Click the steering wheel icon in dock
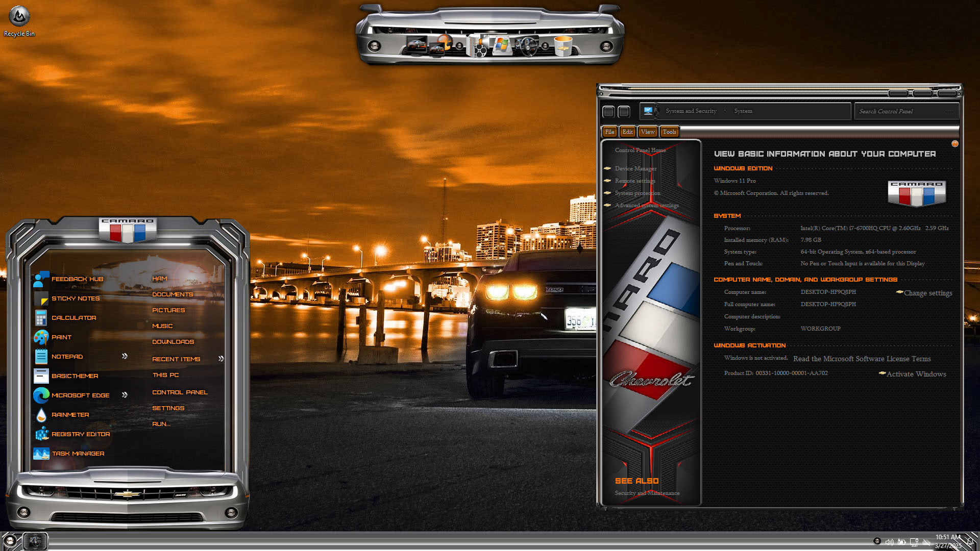980x551 pixels. tap(527, 46)
